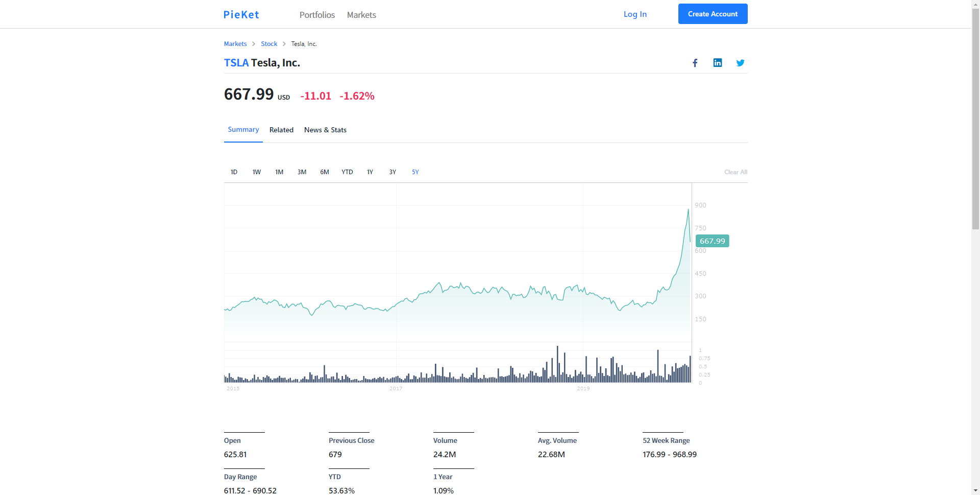Click the Previous Close value 679
The image size is (980, 495).
(335, 455)
